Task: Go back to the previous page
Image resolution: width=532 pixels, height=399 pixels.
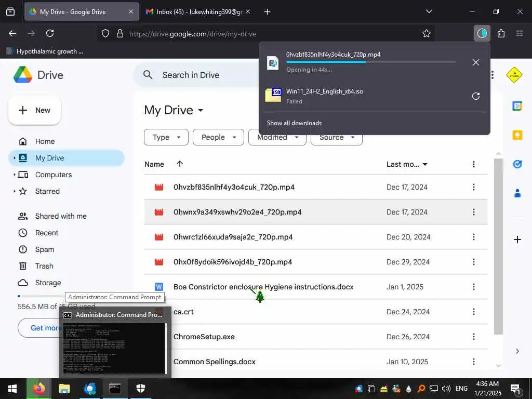Action: [x=12, y=33]
